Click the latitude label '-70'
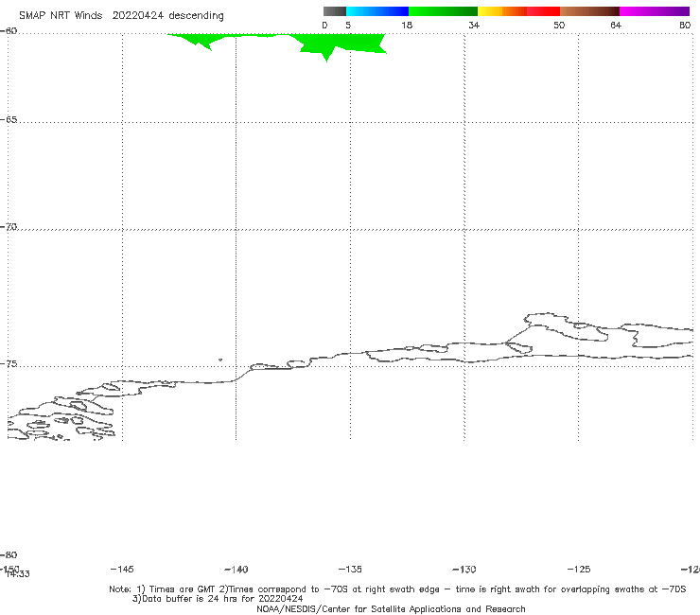This screenshot has height=615, width=700. pyautogui.click(x=9, y=226)
